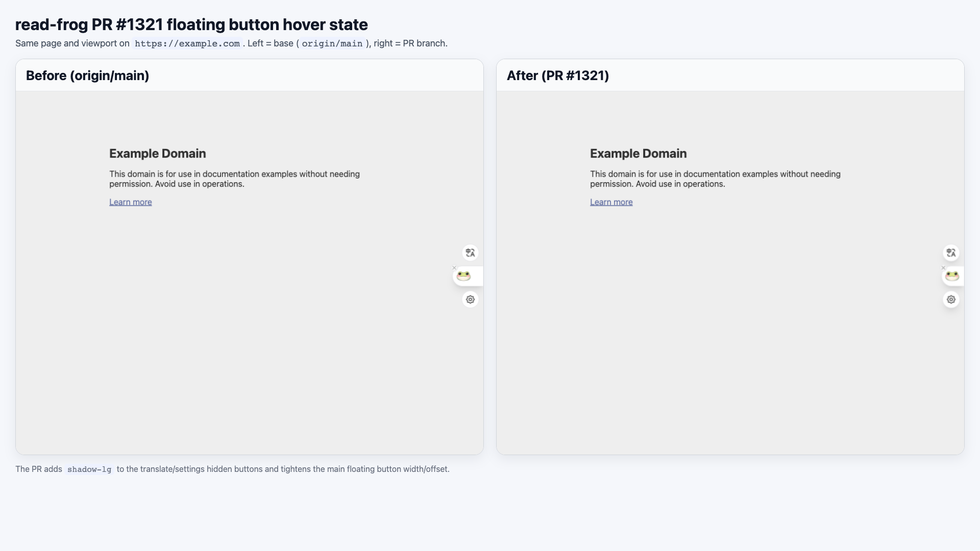Select the Example Domain heading in Before panel

tap(157, 154)
